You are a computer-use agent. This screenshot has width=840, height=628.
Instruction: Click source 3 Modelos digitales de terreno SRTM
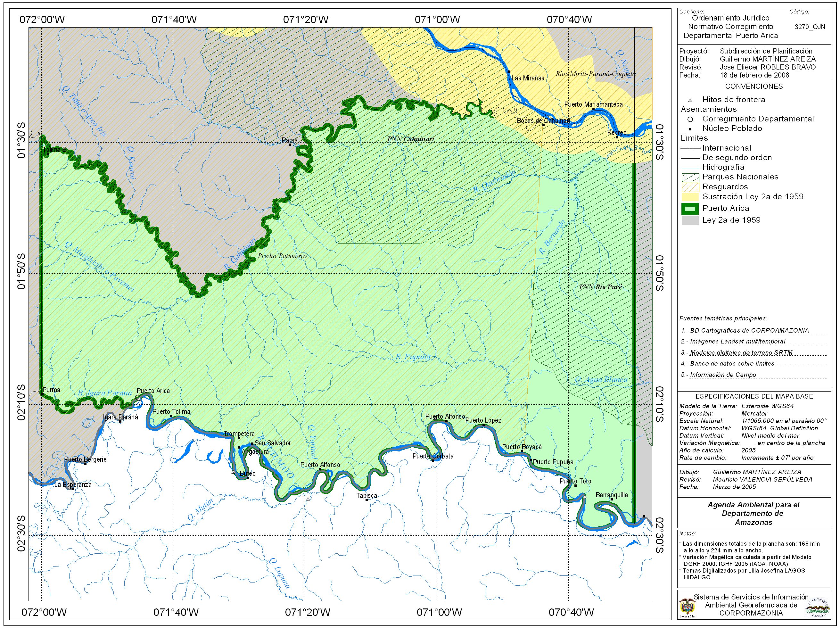(741, 353)
